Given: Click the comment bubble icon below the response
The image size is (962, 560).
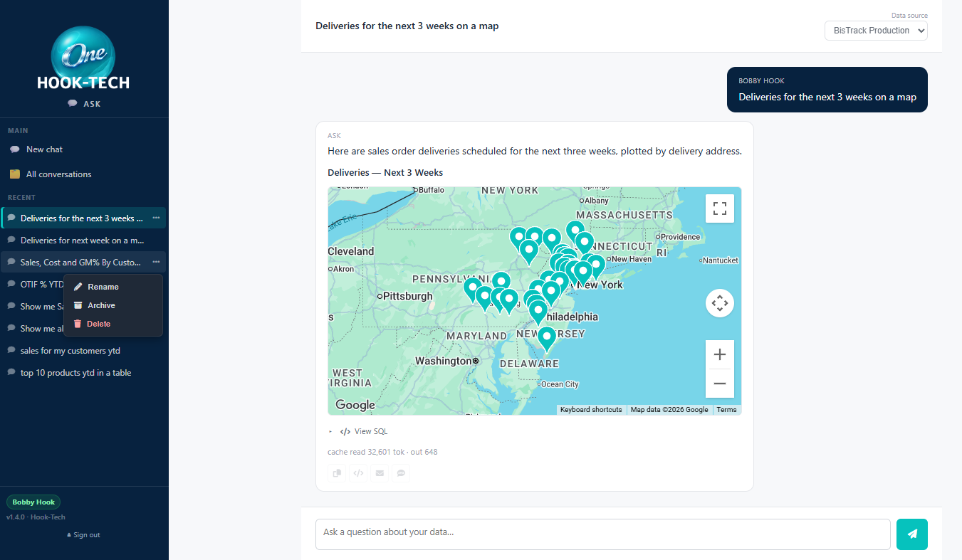Looking at the screenshot, I should pyautogui.click(x=401, y=472).
